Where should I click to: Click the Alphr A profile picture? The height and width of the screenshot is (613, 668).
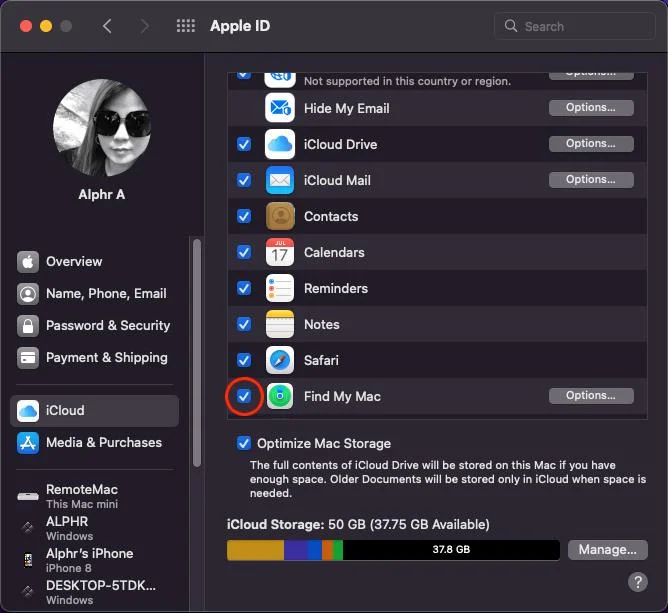[101, 127]
